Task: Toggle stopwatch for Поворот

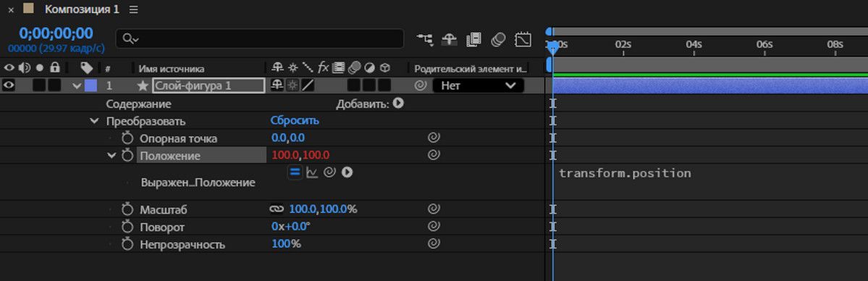Action: tap(128, 227)
